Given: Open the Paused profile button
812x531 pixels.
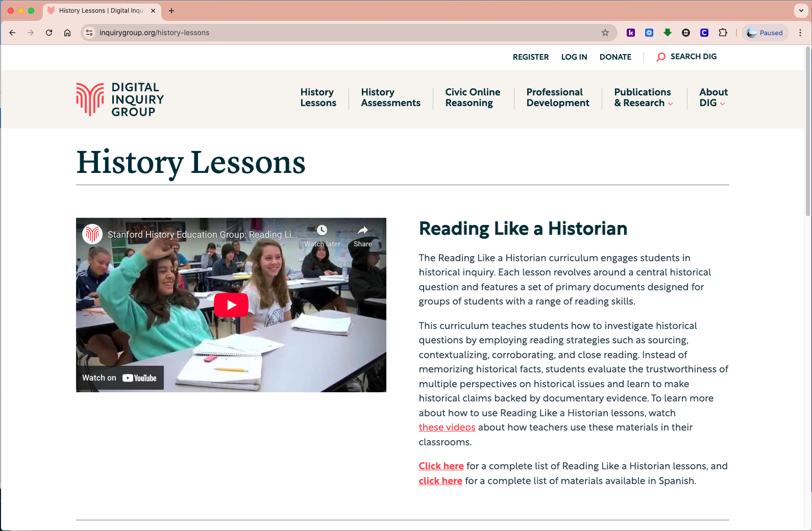Looking at the screenshot, I should [x=765, y=33].
